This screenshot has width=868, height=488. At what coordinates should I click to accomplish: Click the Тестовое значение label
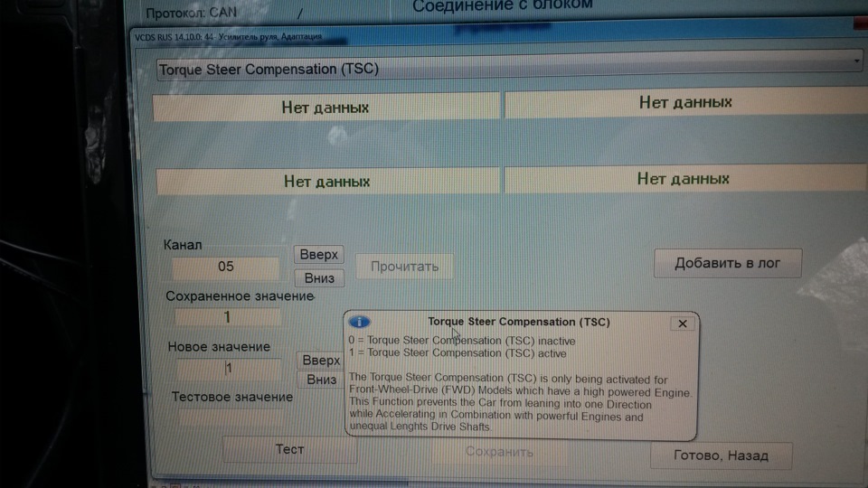click(232, 397)
